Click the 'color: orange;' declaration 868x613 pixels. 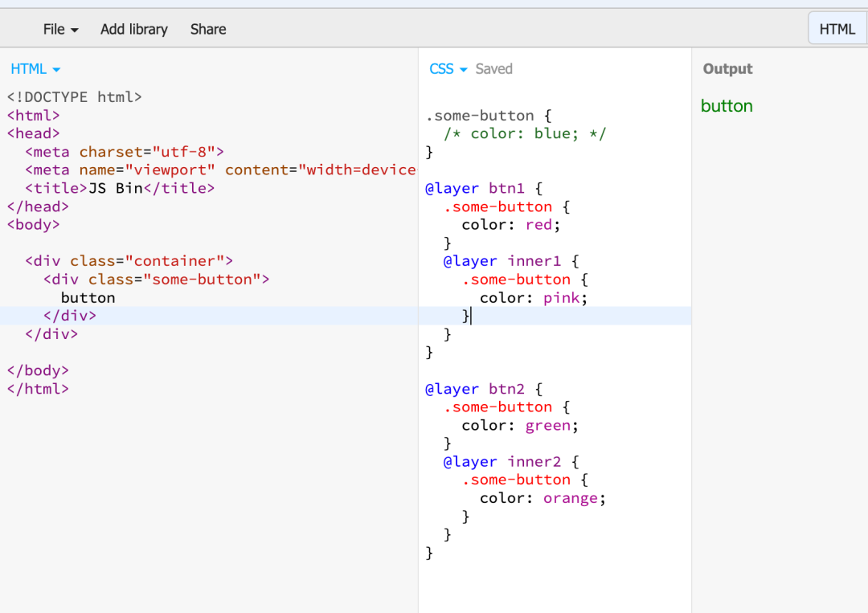pyautogui.click(x=543, y=498)
